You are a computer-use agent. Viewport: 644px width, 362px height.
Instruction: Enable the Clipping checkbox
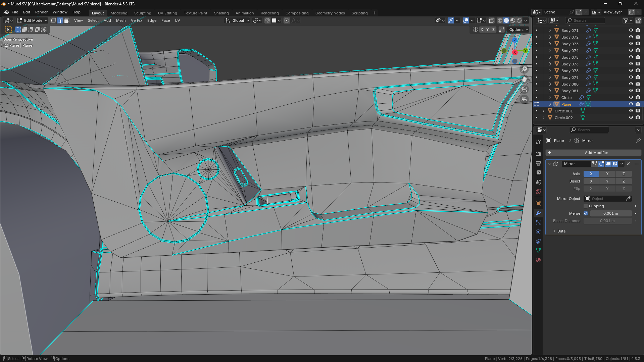point(586,206)
